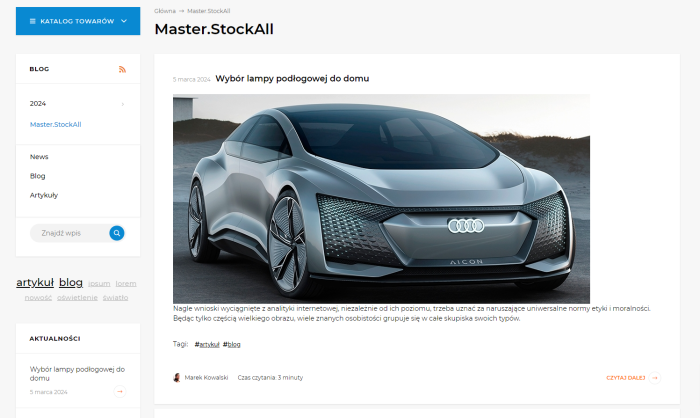Click the blue search magnifier button
Image resolution: width=700 pixels, height=418 pixels.
coord(117,233)
